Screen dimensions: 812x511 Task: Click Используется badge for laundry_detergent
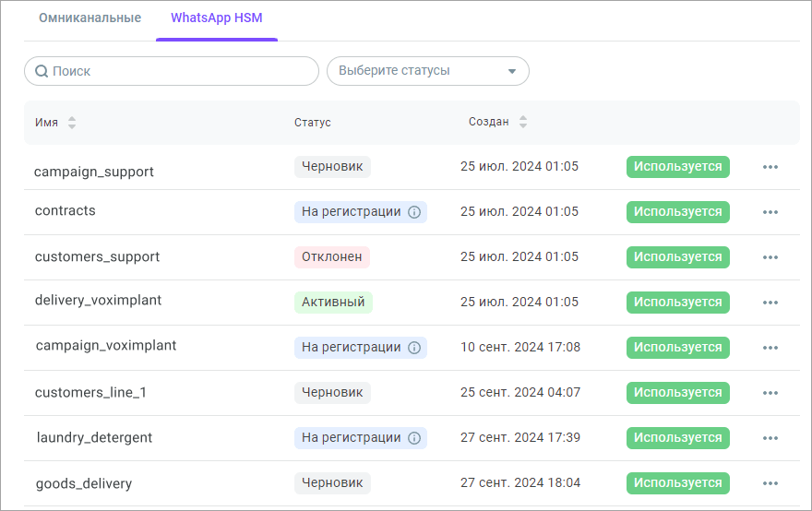coord(678,438)
